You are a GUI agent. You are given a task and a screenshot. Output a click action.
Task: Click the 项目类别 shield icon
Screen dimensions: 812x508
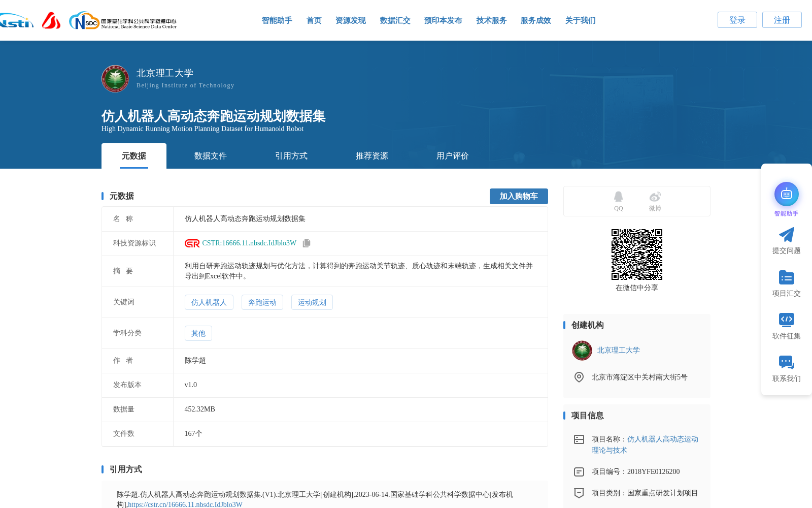point(579,493)
